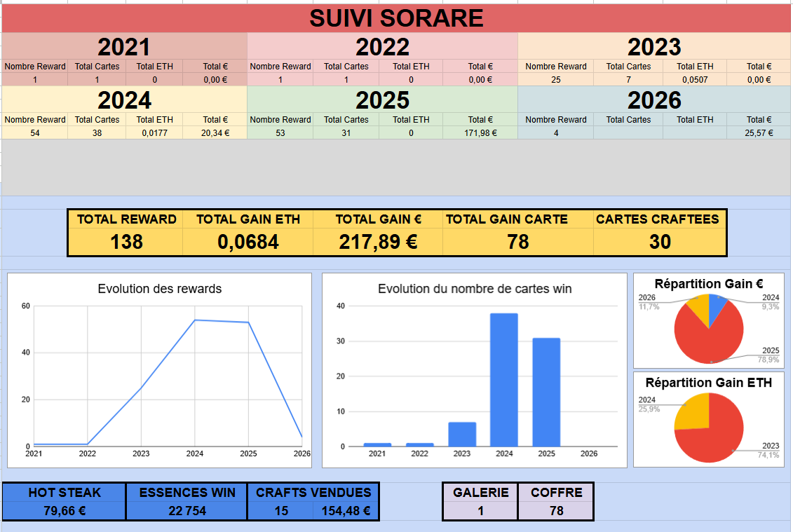Click the TOTAL GAIN ETH header

(248, 219)
